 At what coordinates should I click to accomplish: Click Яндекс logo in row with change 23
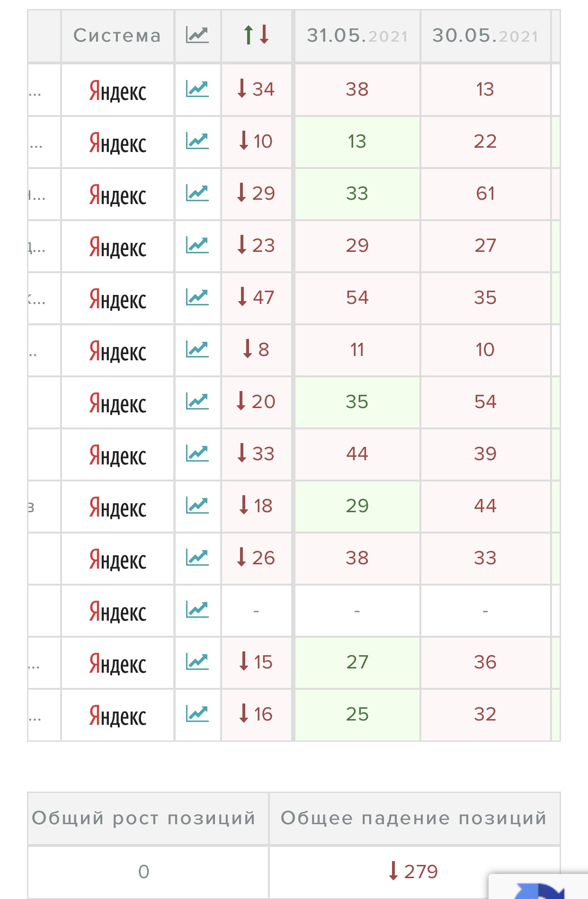point(117,246)
